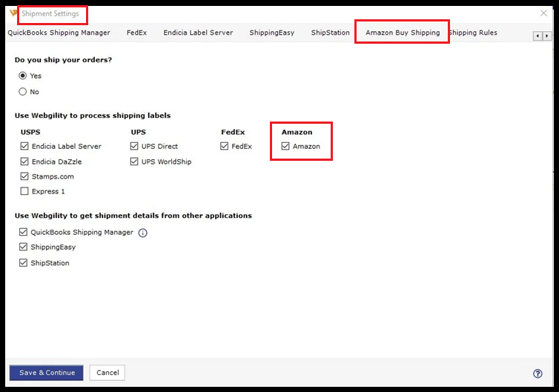Uncheck Endicia Label Server checkbox
The height and width of the screenshot is (392, 559).
click(x=24, y=146)
